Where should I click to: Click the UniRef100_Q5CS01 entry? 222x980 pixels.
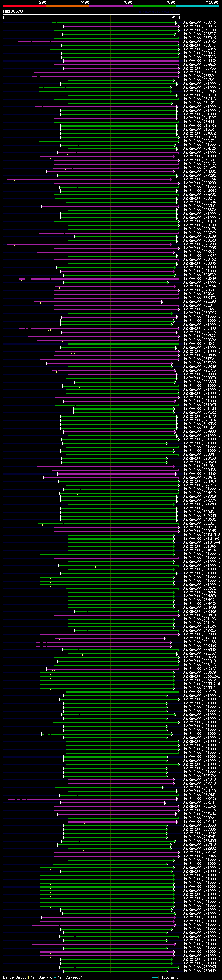[x=199, y=160]
